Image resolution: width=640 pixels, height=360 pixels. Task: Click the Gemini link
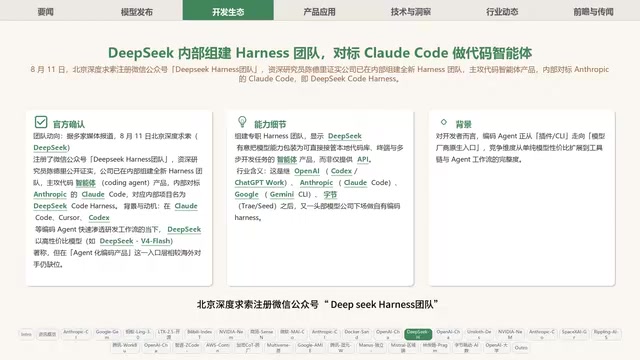[x=282, y=194]
